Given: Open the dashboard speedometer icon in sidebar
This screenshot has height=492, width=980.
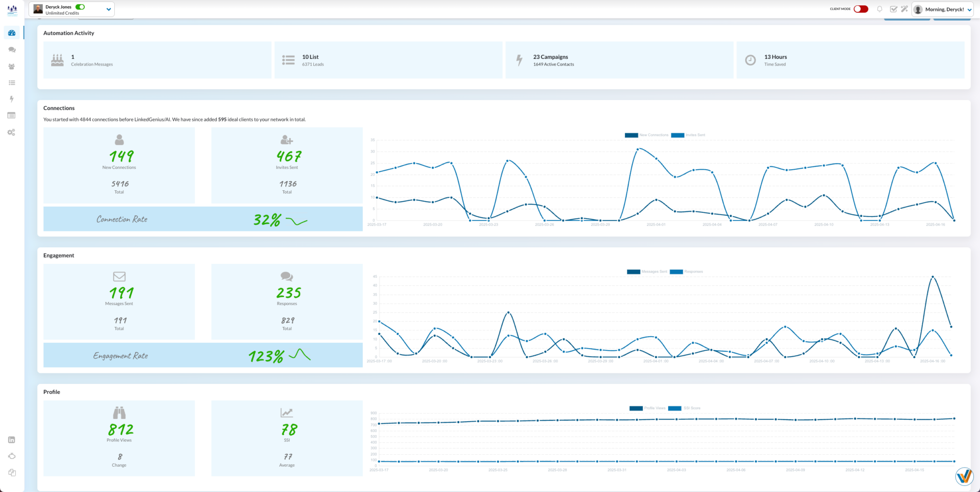Looking at the screenshot, I should point(12,33).
